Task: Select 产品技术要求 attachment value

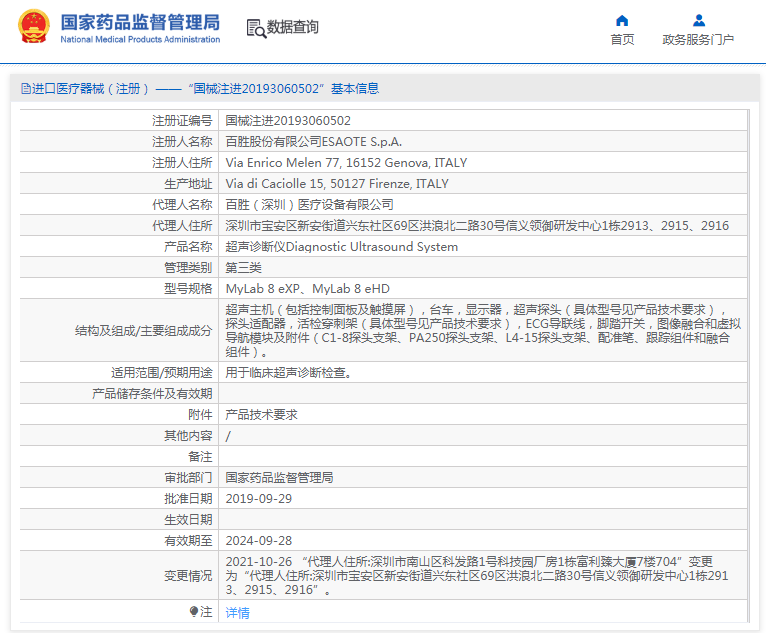Action: (x=261, y=415)
